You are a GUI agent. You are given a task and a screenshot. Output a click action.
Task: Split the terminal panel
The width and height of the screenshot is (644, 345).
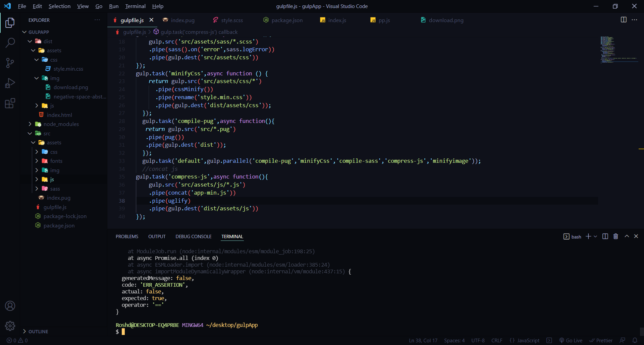(x=605, y=236)
